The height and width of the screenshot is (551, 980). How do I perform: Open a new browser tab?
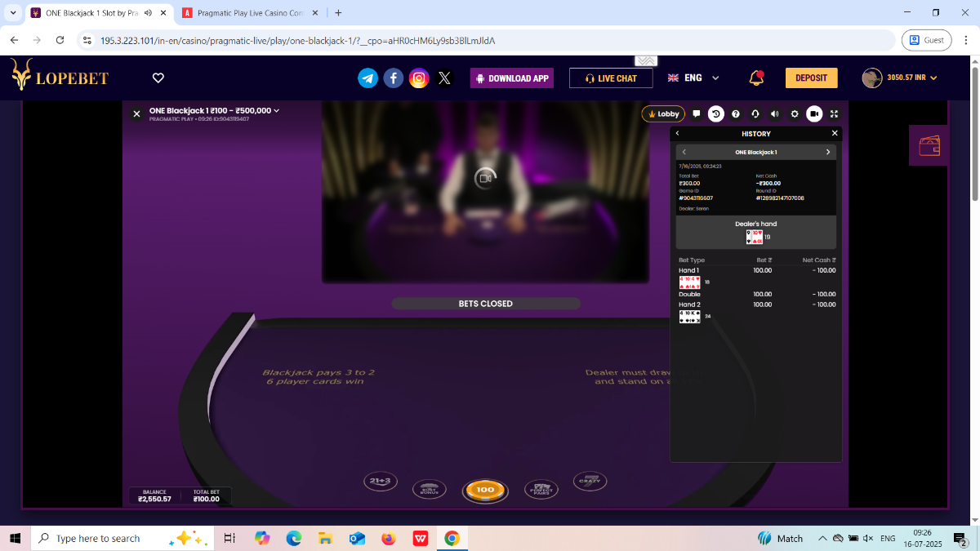[x=338, y=13]
